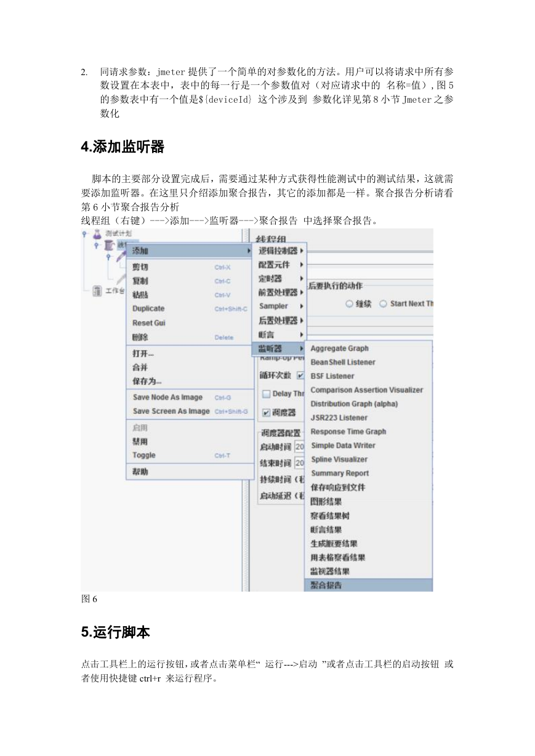Choose 粘贴 from context menu

[x=190, y=295]
